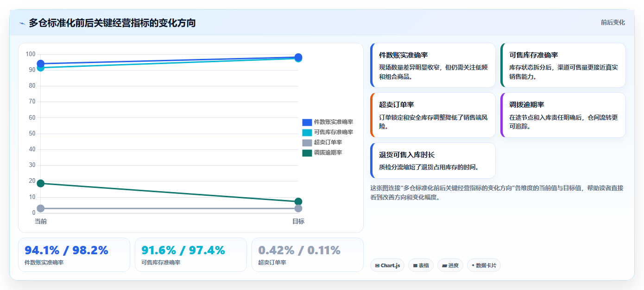
Task: Click the dashboard title 多仓标准化前后关键经营指标的变化方向
Action: (x=112, y=23)
